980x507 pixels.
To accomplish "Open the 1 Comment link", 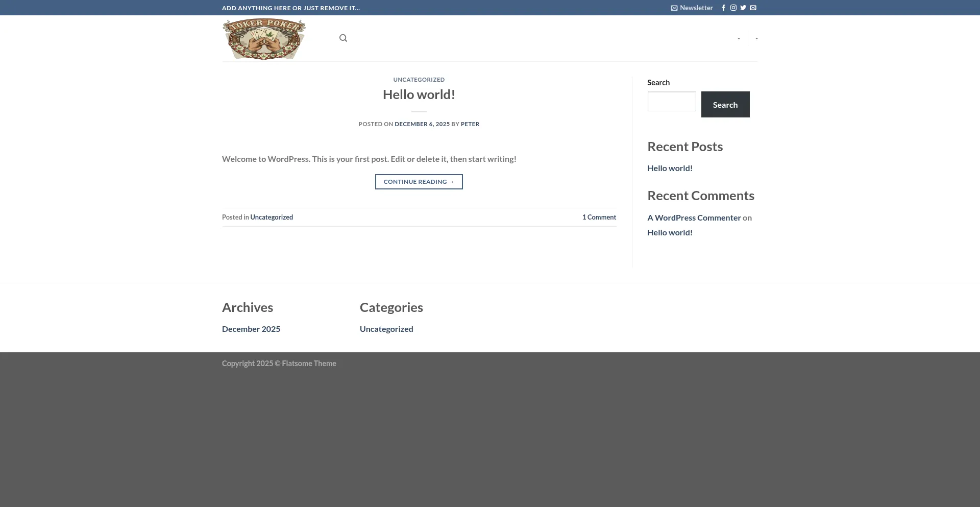I will (599, 217).
